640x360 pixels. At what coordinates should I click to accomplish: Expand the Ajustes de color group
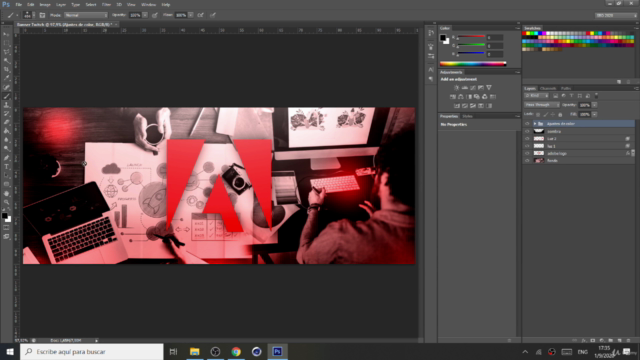point(535,124)
